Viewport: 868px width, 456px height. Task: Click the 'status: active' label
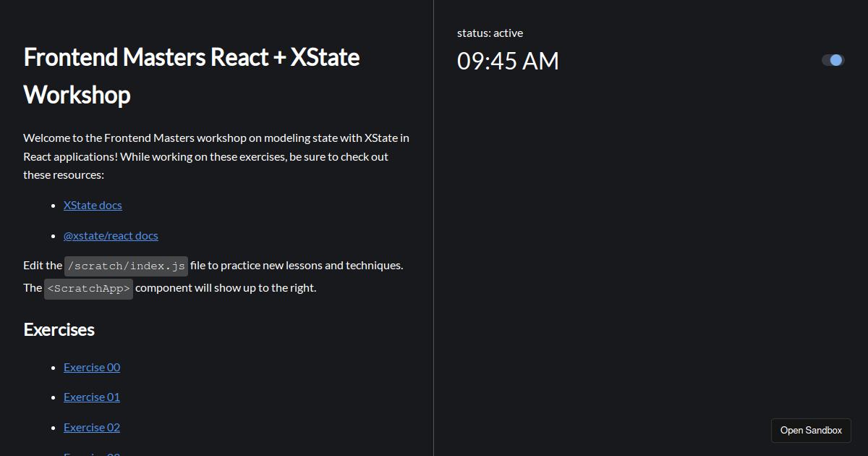tap(490, 33)
